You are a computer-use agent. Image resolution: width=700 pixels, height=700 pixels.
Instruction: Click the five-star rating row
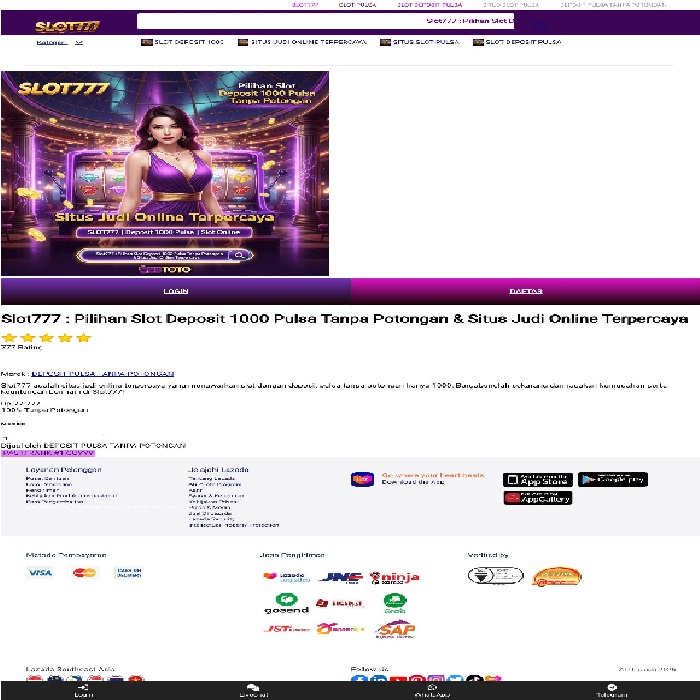[x=46, y=338]
